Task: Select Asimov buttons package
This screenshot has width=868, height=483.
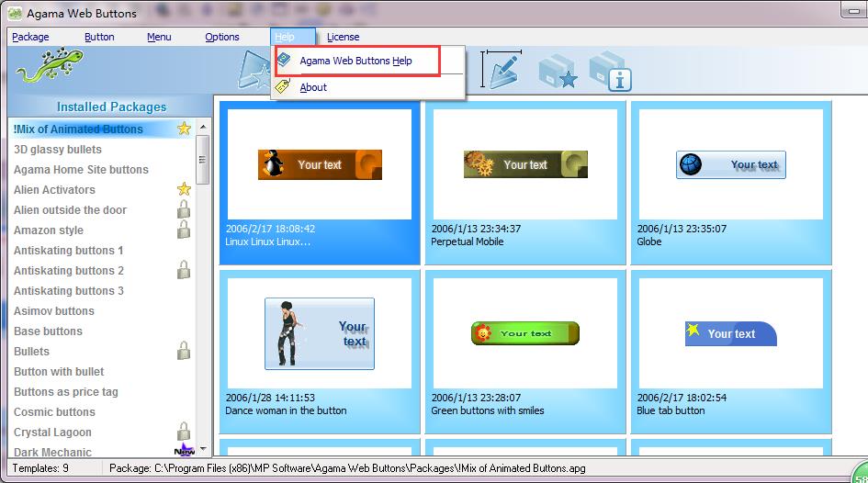Action: pyautogui.click(x=53, y=311)
